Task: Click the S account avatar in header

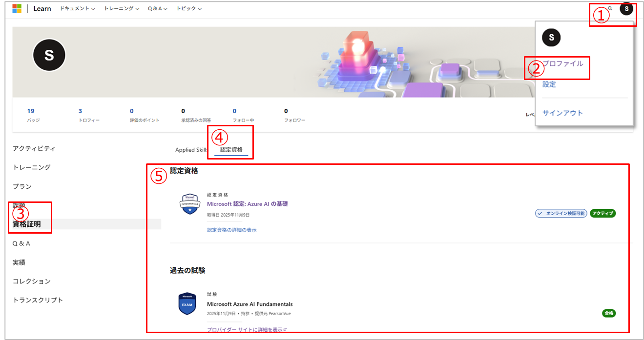Action: click(x=626, y=8)
